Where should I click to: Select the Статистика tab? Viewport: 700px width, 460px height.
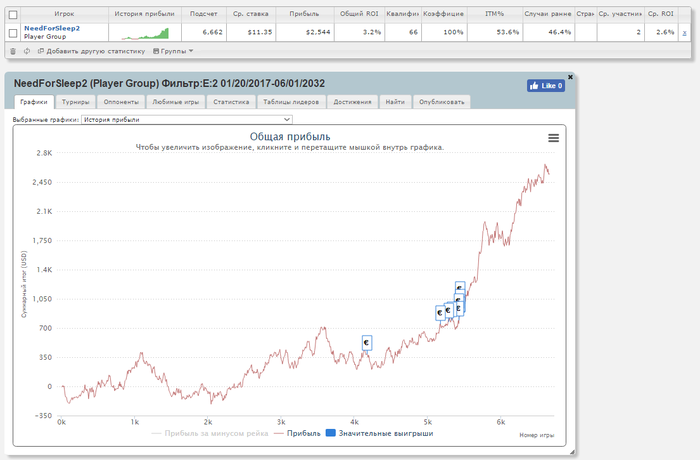tap(231, 102)
